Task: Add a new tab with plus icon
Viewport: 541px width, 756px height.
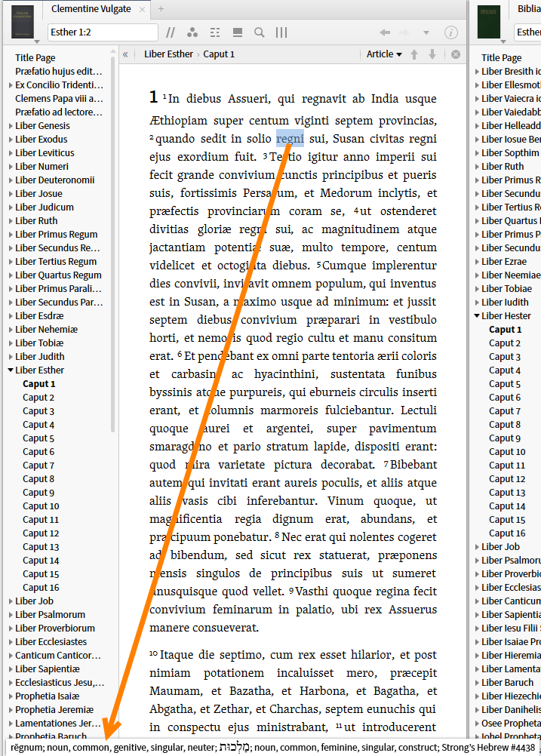Action: pos(161,9)
